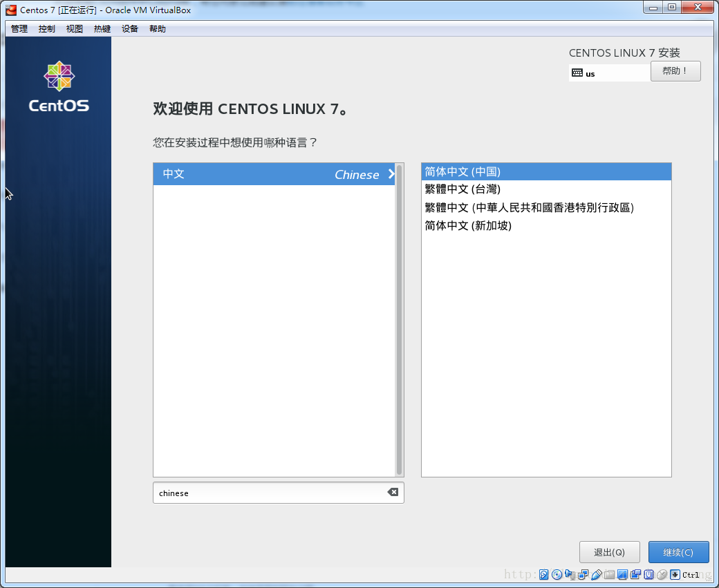
Task: Click the us keyboard layout indicator
Action: click(x=609, y=73)
